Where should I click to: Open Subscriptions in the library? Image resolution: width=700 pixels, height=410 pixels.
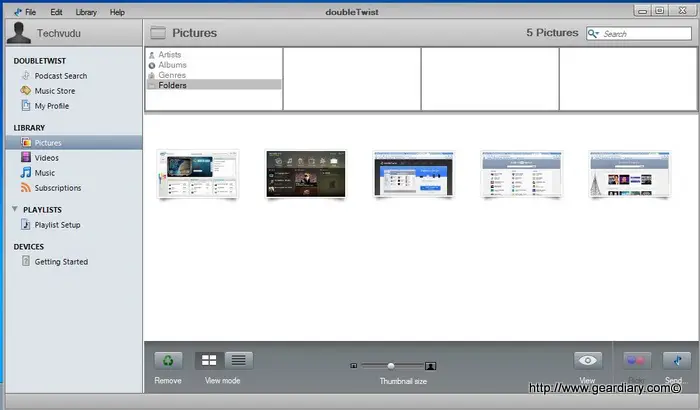58,188
